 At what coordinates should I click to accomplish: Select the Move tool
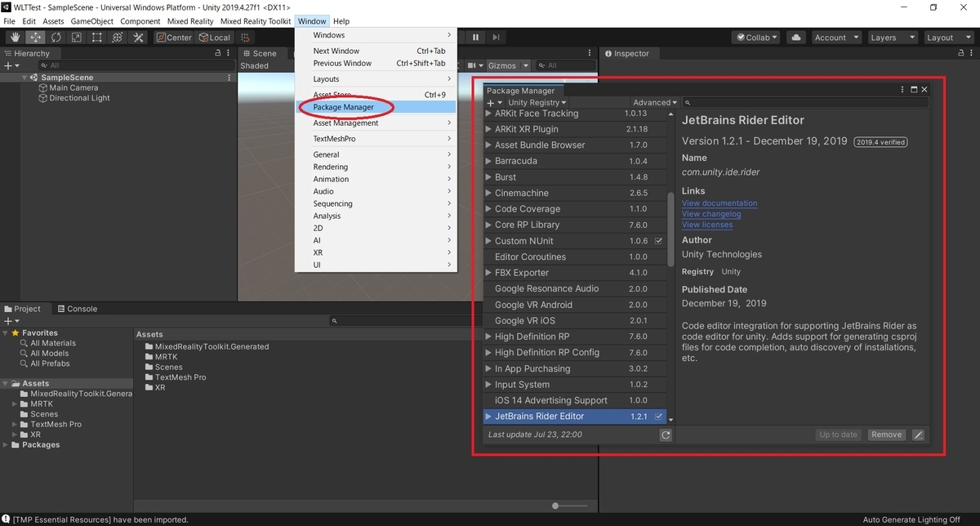tap(35, 38)
